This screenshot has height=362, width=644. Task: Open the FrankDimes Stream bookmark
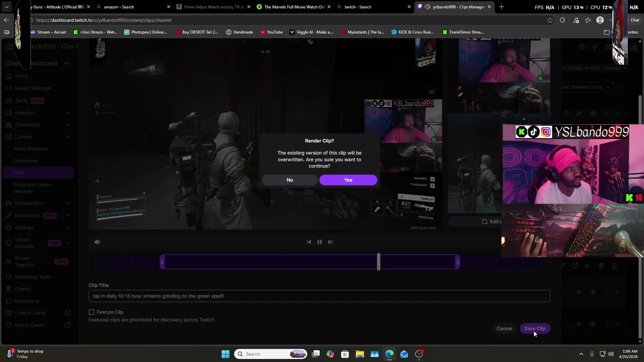pyautogui.click(x=463, y=32)
